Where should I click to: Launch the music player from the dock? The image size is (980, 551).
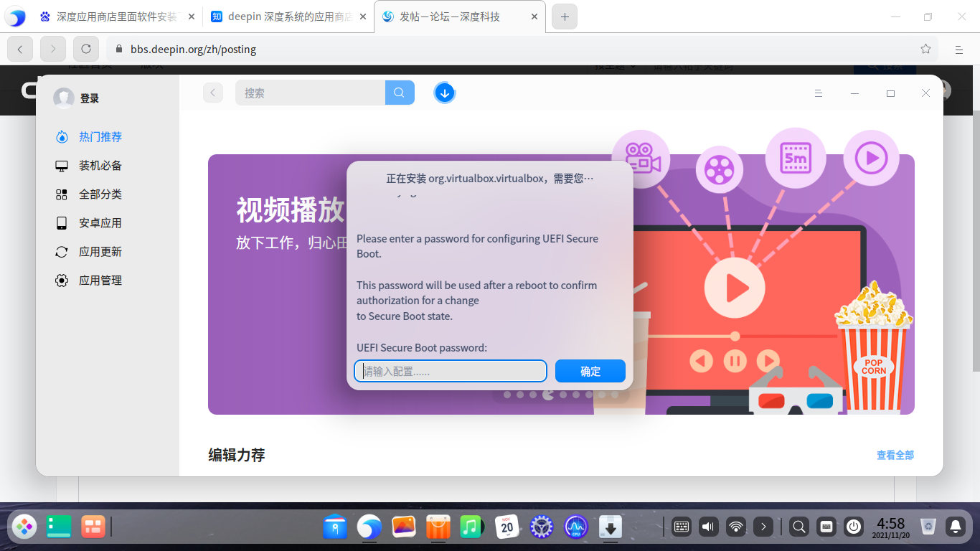tap(471, 527)
